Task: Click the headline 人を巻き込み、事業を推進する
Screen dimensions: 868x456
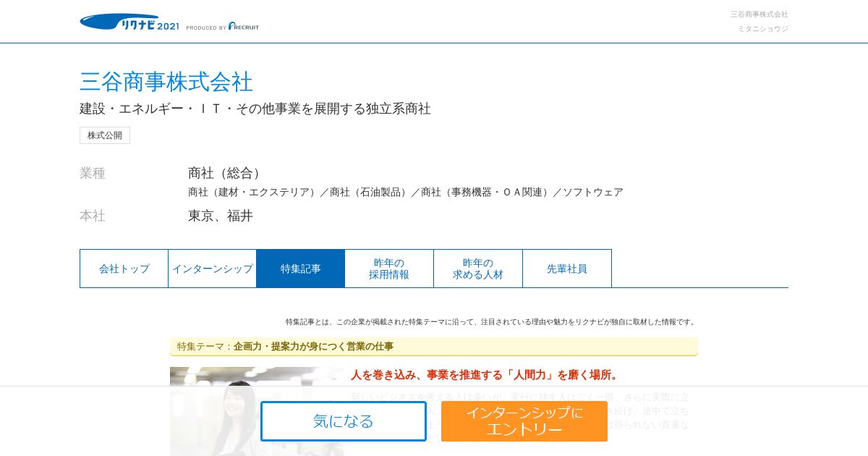Action: pyautogui.click(x=485, y=375)
